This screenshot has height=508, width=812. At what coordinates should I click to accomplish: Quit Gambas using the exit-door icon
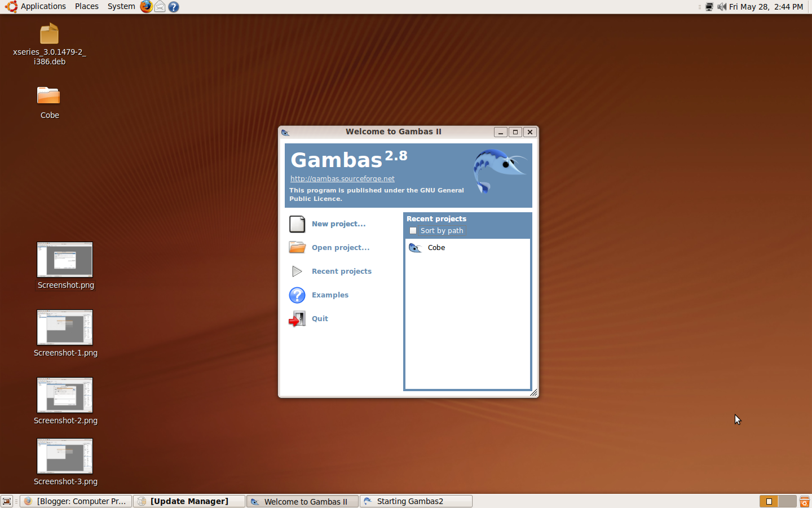tap(297, 318)
